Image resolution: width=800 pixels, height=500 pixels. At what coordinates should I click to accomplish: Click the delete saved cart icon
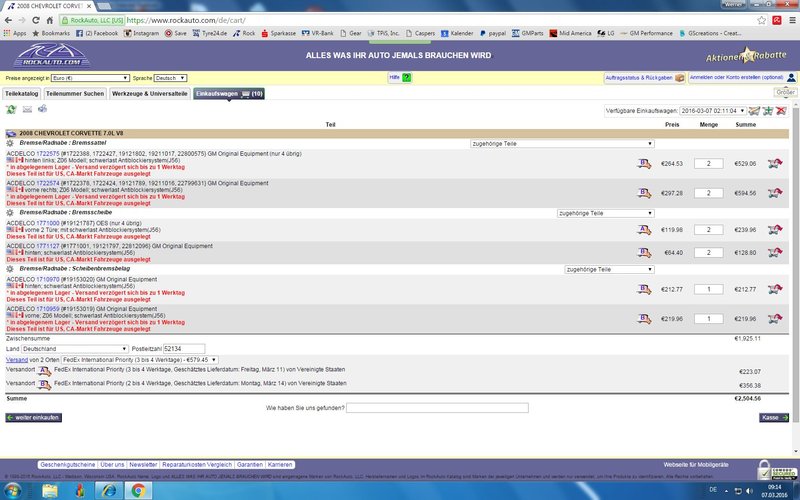tap(780, 110)
